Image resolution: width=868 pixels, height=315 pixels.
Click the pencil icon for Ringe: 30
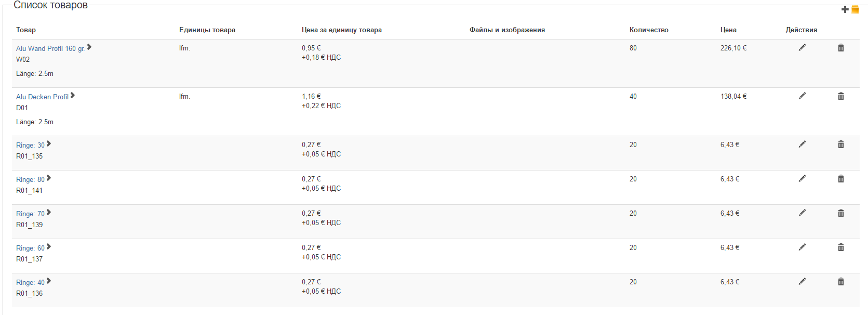802,145
